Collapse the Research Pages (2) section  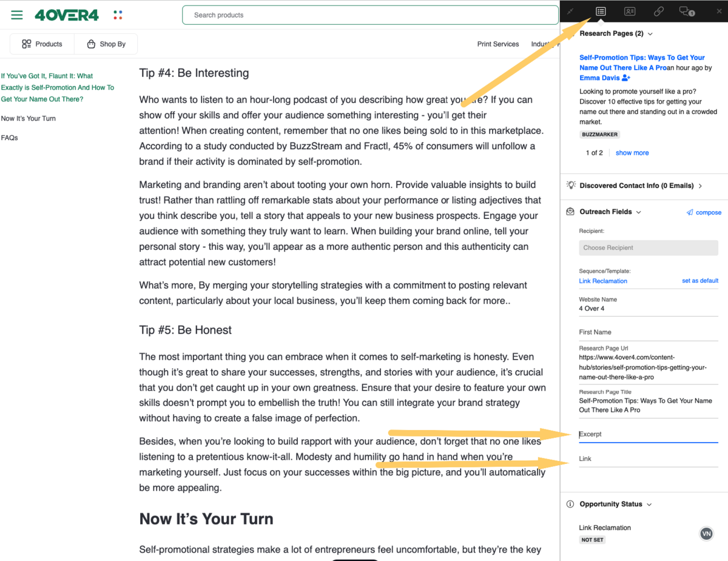(x=650, y=33)
